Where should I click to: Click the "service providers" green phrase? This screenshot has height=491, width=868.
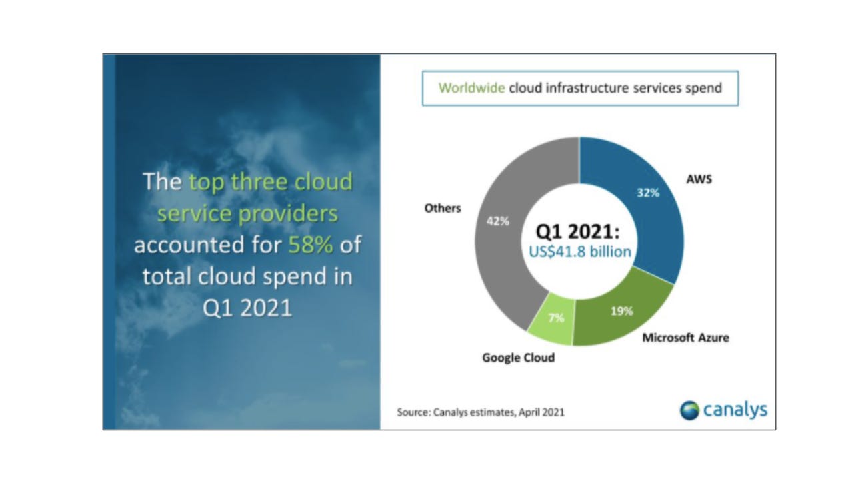click(247, 213)
